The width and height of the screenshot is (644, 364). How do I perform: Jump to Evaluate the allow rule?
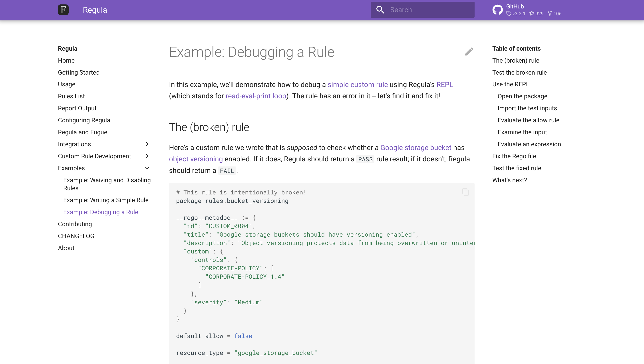click(529, 120)
